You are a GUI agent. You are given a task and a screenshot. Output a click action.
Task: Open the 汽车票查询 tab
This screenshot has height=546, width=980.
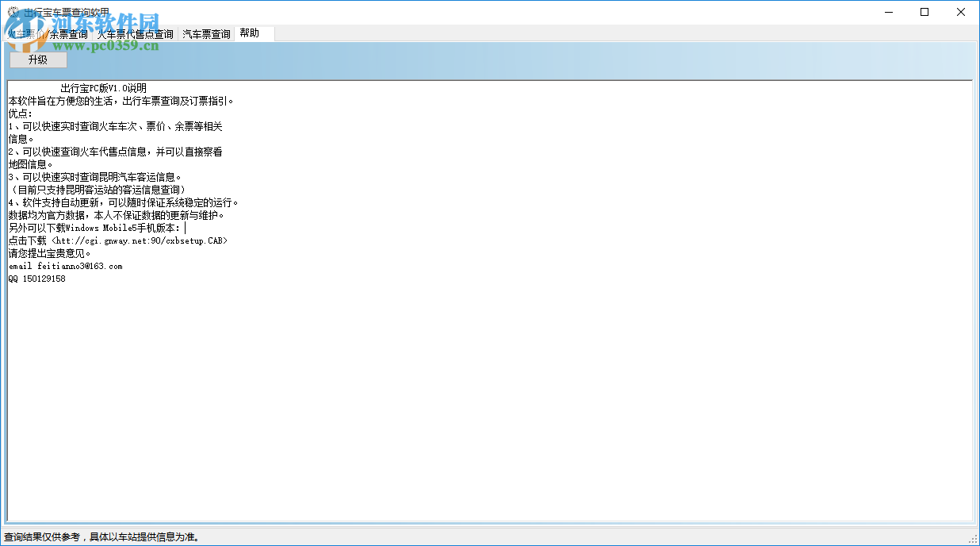tap(206, 34)
